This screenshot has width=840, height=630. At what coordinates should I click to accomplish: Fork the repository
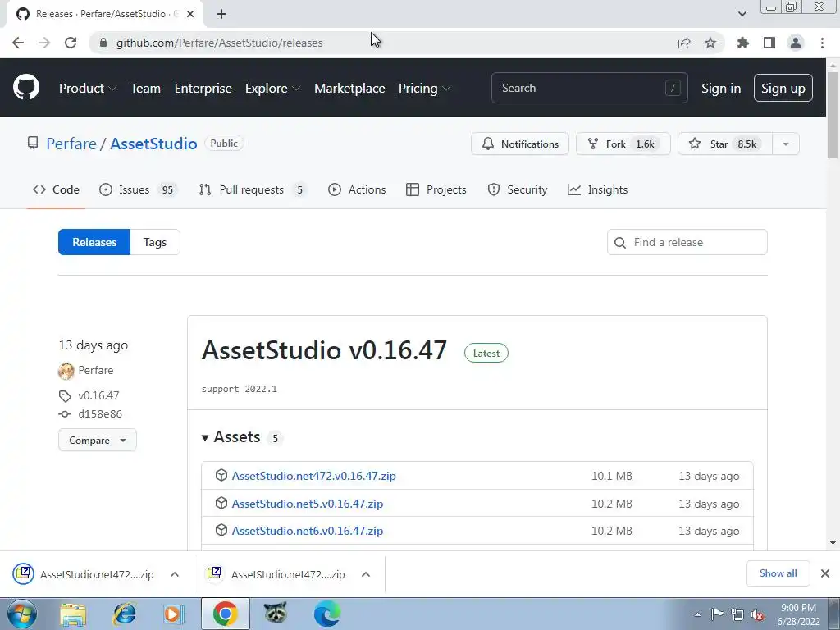pos(623,144)
